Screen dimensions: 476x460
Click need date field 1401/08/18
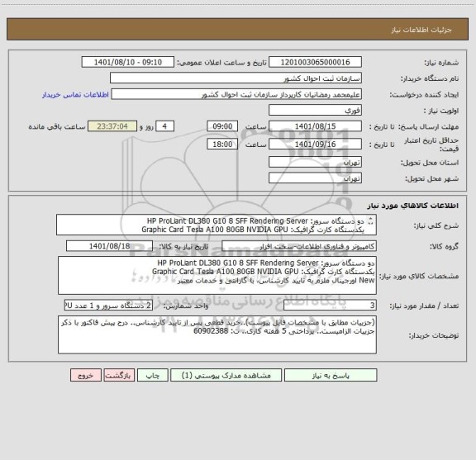coord(109,246)
